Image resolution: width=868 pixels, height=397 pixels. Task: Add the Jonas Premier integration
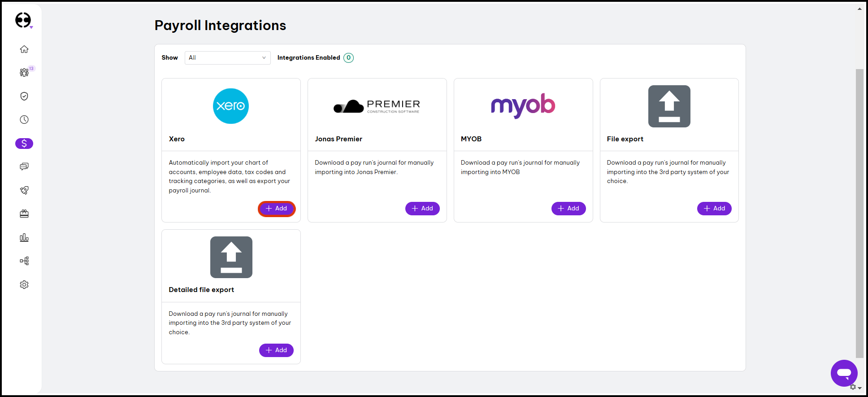422,209
